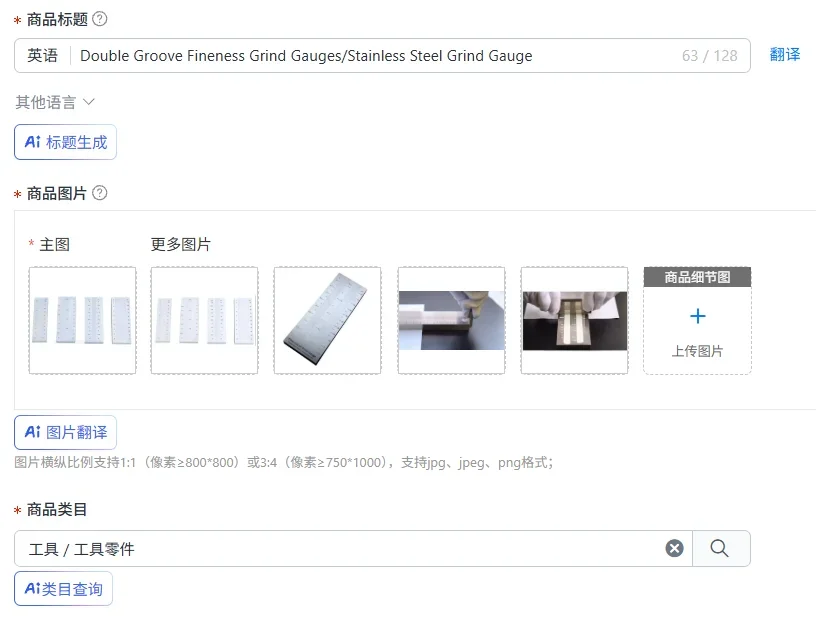816x630 pixels.
Task: Click the product title input field
Action: (382, 56)
